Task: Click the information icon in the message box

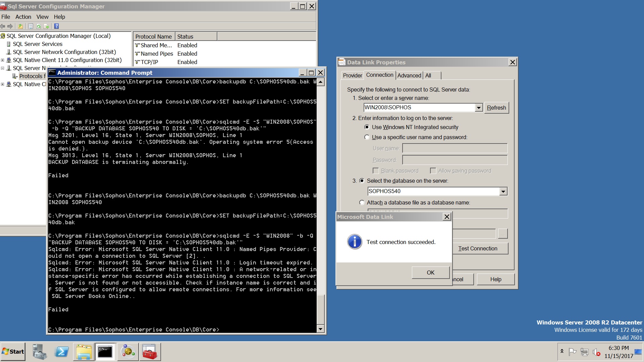Action: pos(355,242)
